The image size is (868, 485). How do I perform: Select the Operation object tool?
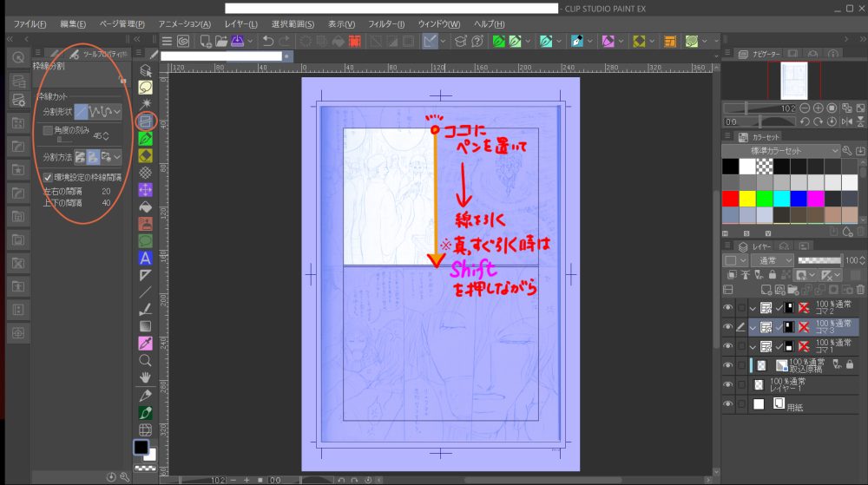click(146, 70)
